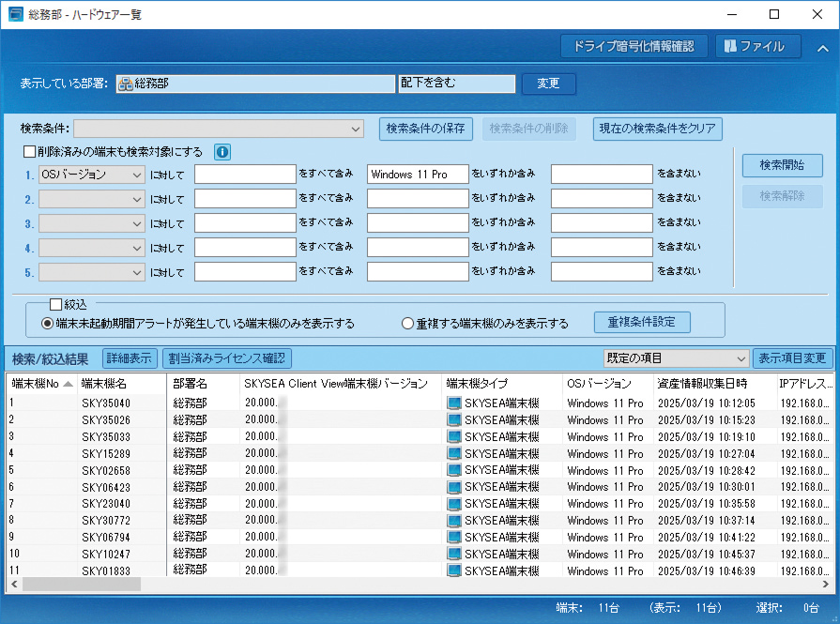Open the 既定の項目 display items dropdown
The height and width of the screenshot is (624, 840).
click(x=676, y=358)
